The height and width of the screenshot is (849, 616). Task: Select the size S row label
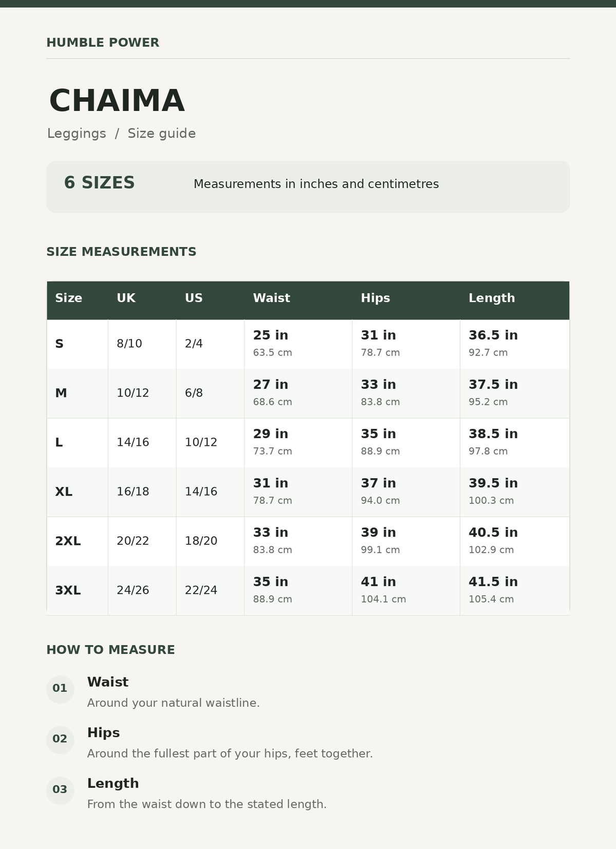[59, 344]
